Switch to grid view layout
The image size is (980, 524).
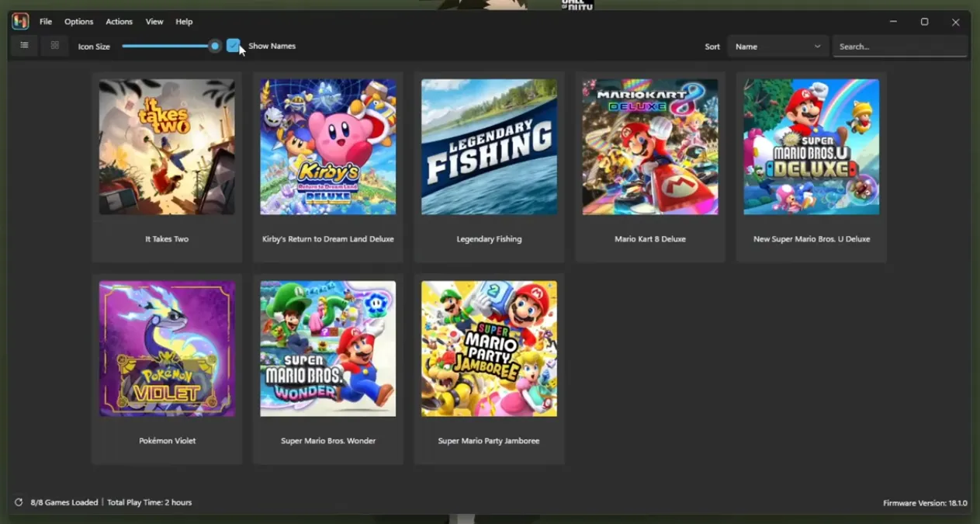[x=54, y=45]
